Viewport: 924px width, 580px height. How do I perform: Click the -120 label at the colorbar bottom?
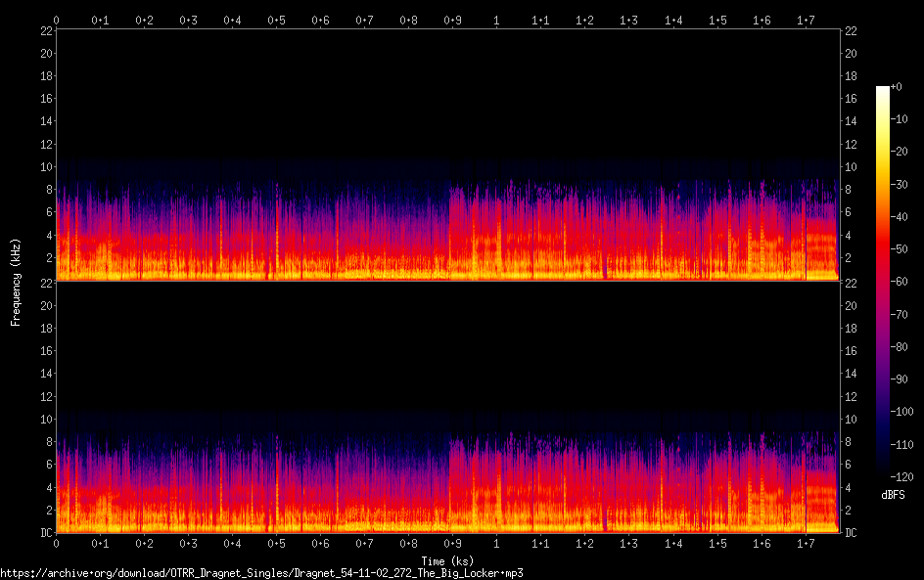click(x=901, y=478)
